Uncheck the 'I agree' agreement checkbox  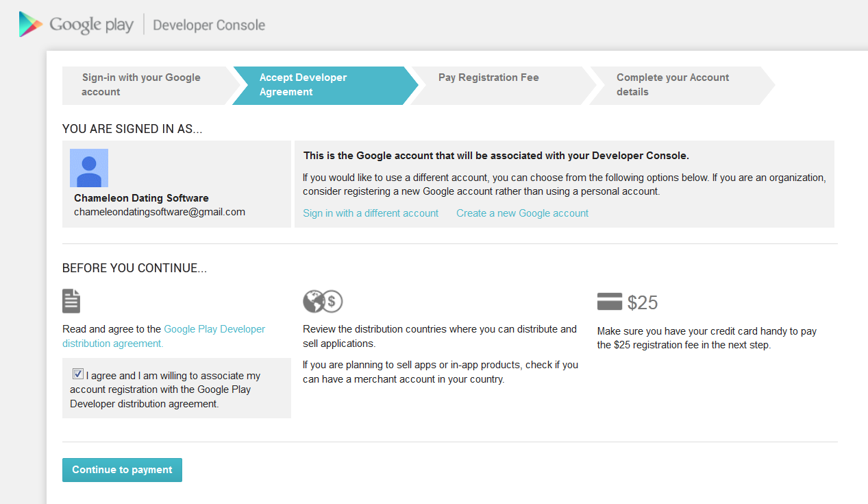pyautogui.click(x=78, y=374)
